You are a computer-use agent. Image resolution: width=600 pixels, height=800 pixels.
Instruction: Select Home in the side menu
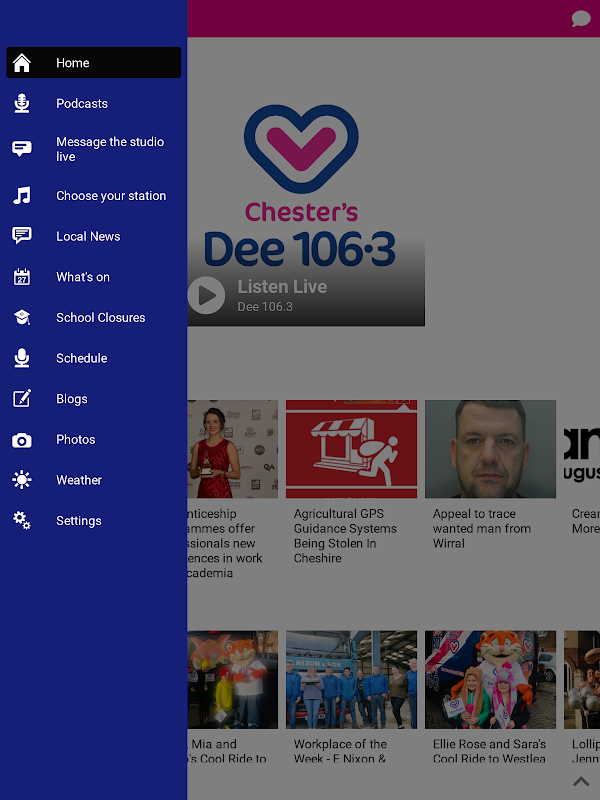(93, 63)
